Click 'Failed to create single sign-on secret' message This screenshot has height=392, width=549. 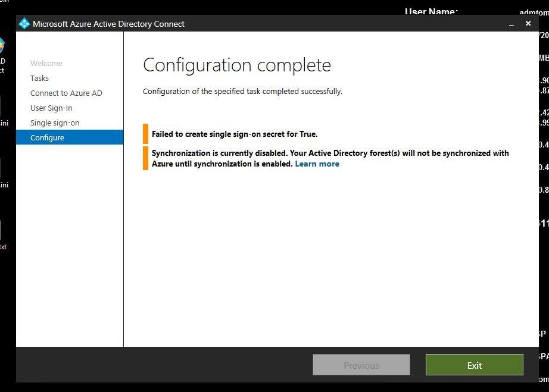pos(235,134)
